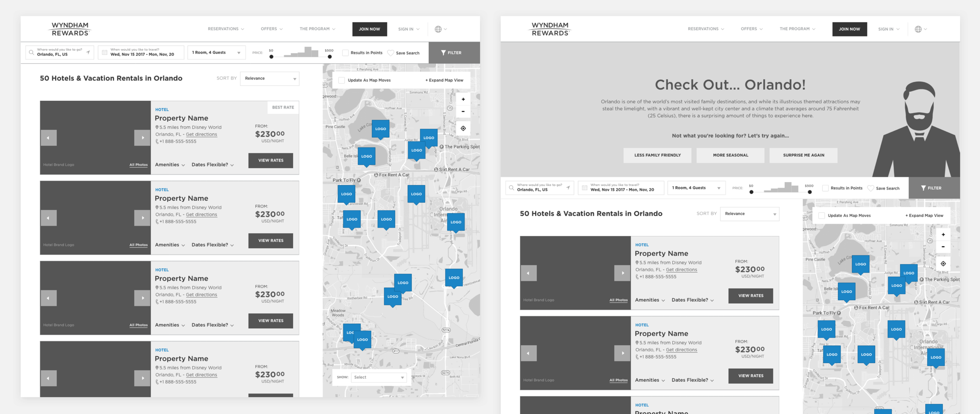Click Join Now button in left mockup

point(370,29)
